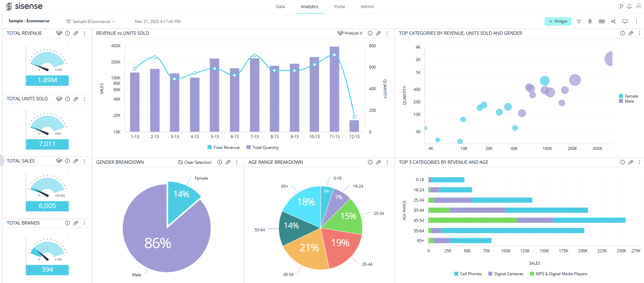Click the add text widget icon

point(579,21)
